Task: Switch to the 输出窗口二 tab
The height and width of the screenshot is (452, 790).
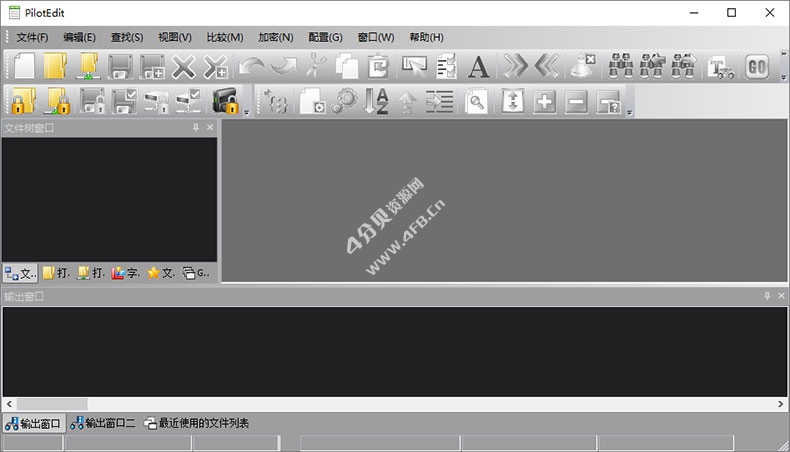Action: pos(103,423)
